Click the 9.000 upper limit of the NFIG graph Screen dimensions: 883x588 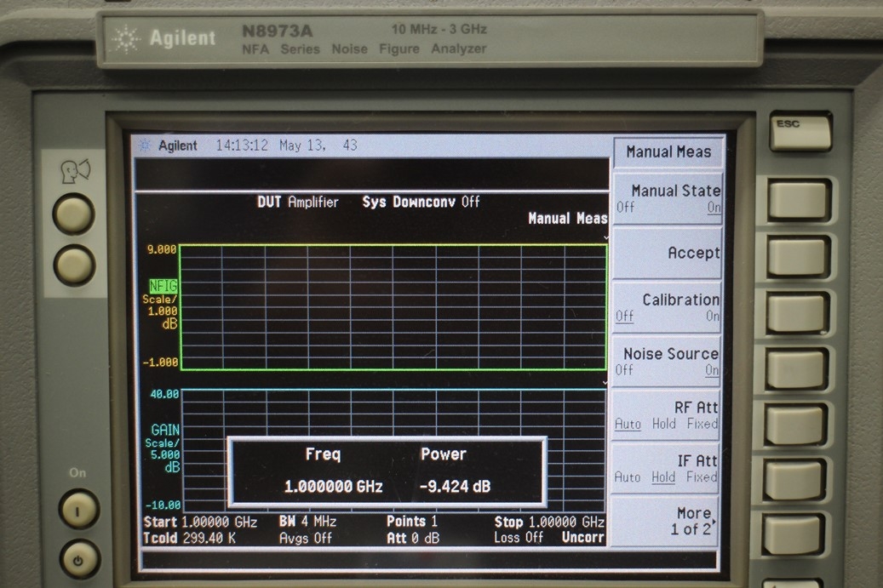pyautogui.click(x=162, y=249)
